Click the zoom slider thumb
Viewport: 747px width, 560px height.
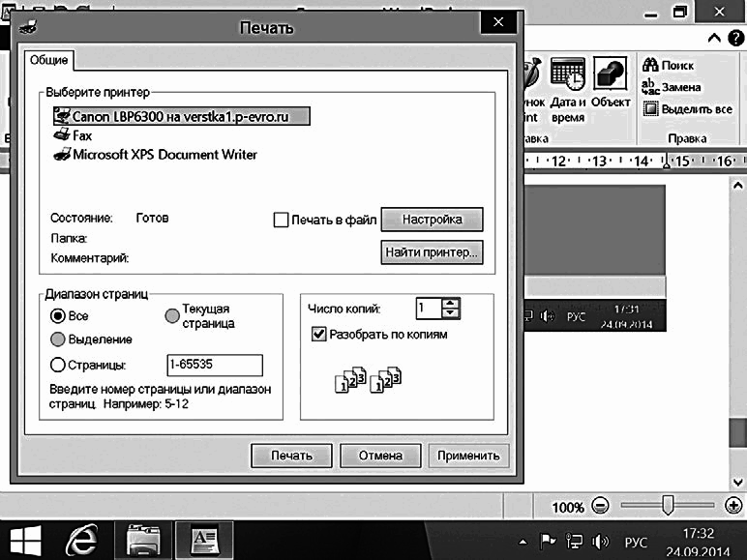click(x=668, y=505)
